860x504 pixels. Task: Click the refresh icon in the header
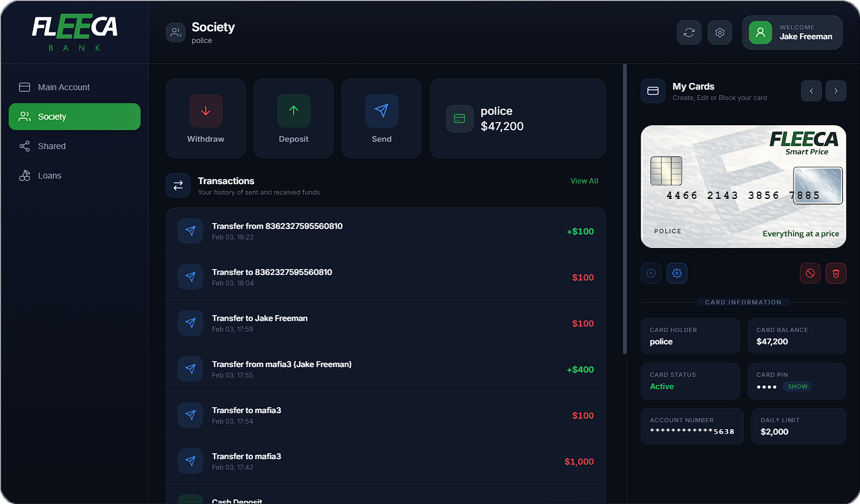(689, 33)
